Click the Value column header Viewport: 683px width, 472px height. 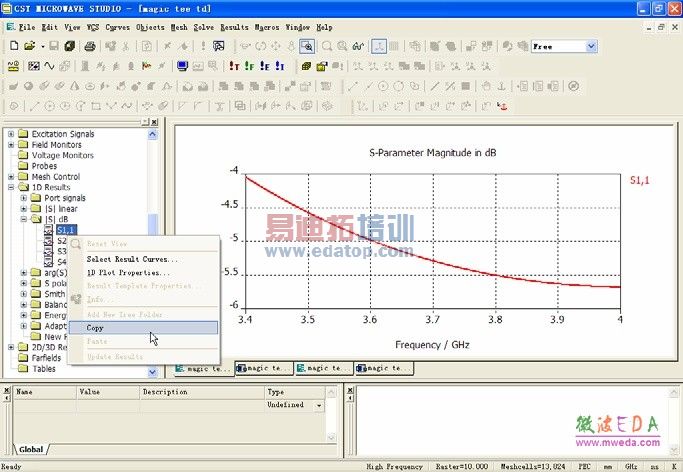click(x=108, y=392)
